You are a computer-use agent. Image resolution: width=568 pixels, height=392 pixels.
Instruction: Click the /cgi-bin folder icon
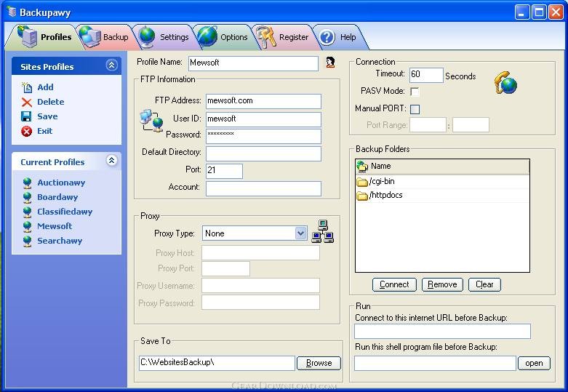pyautogui.click(x=362, y=182)
